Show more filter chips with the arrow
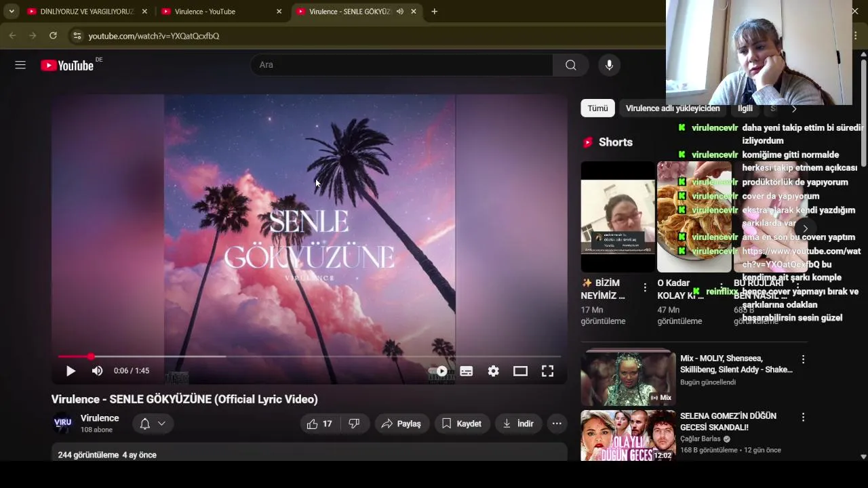The image size is (868, 488). tap(794, 108)
